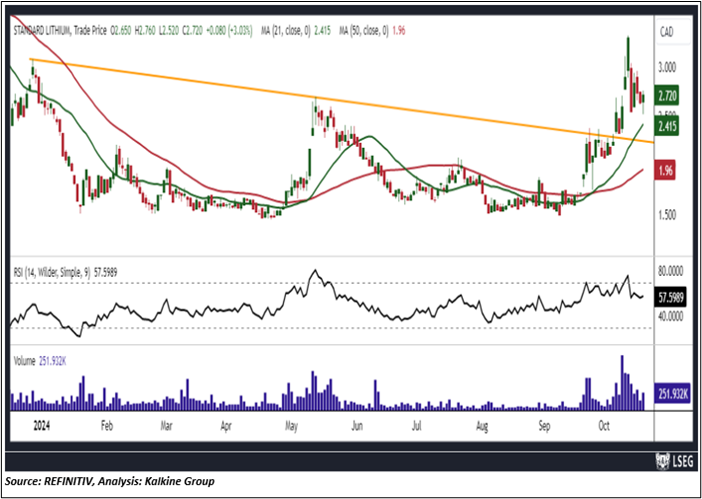Click the orange descending trendline
This screenshot has height=499, width=702.
pyautogui.click(x=340, y=100)
